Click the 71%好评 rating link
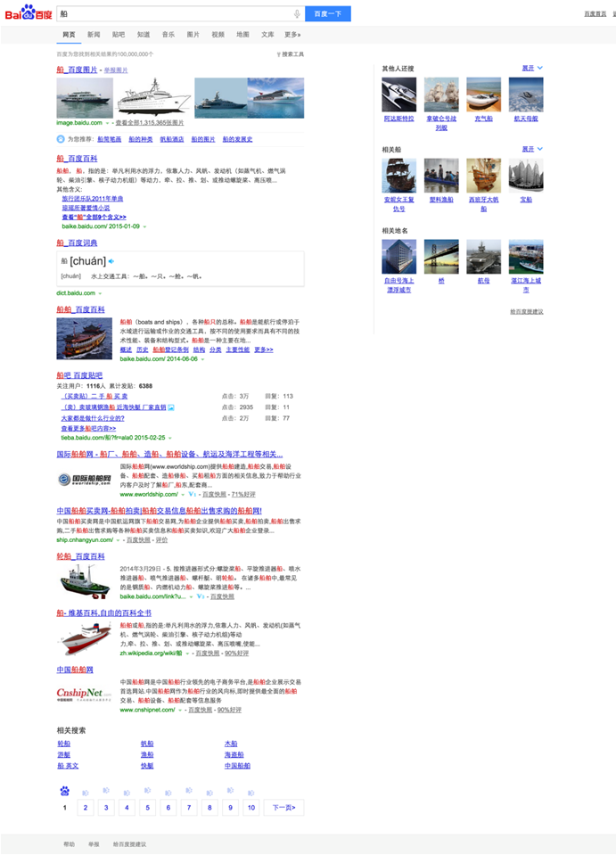This screenshot has width=616, height=855. point(243,495)
